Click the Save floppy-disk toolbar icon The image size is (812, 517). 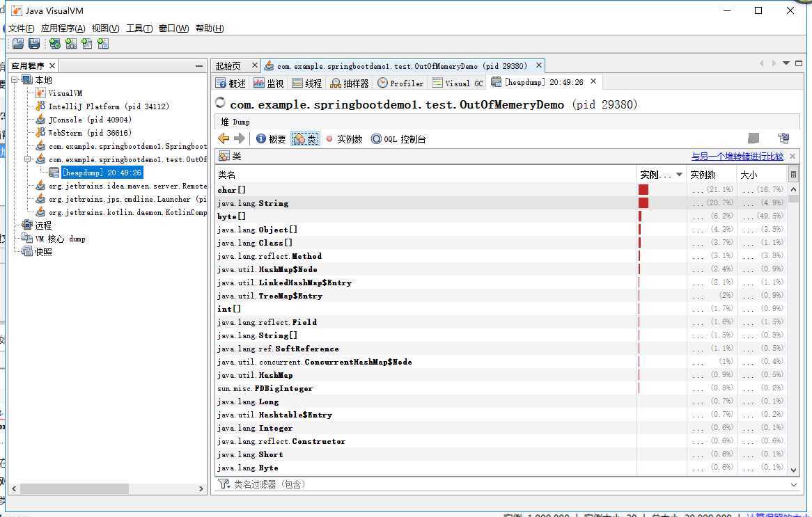(34, 44)
